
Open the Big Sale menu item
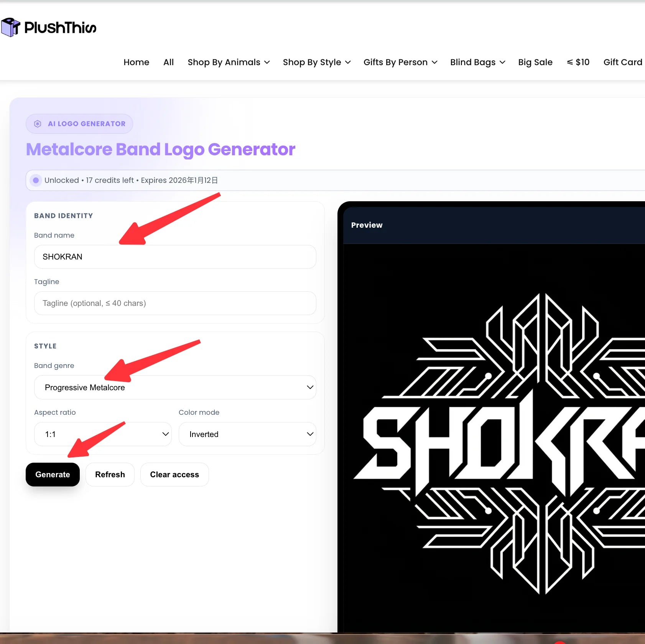point(535,62)
